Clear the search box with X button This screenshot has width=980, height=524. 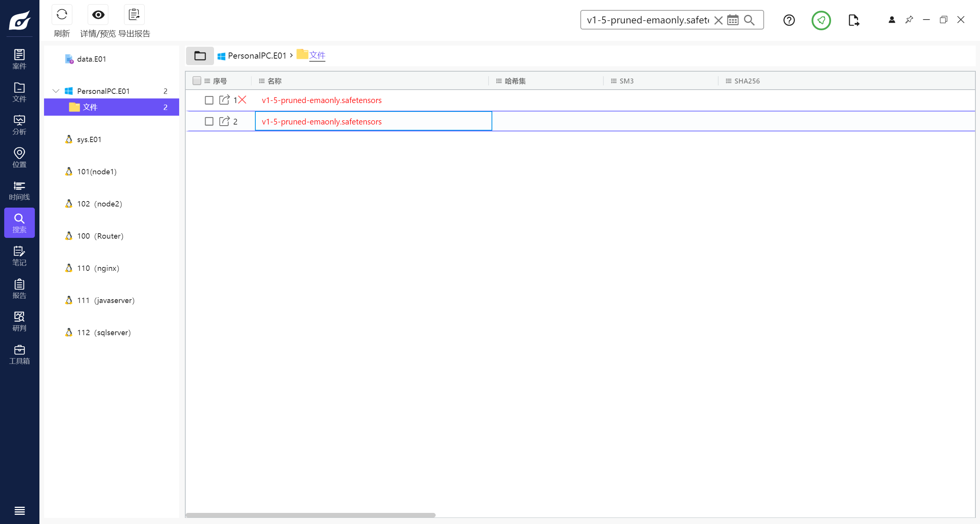[x=719, y=20]
